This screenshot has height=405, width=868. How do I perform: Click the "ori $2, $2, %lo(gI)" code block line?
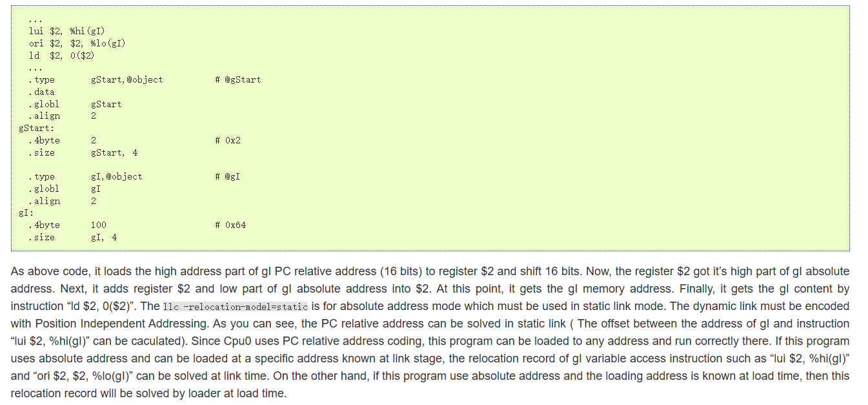pyautogui.click(x=77, y=43)
